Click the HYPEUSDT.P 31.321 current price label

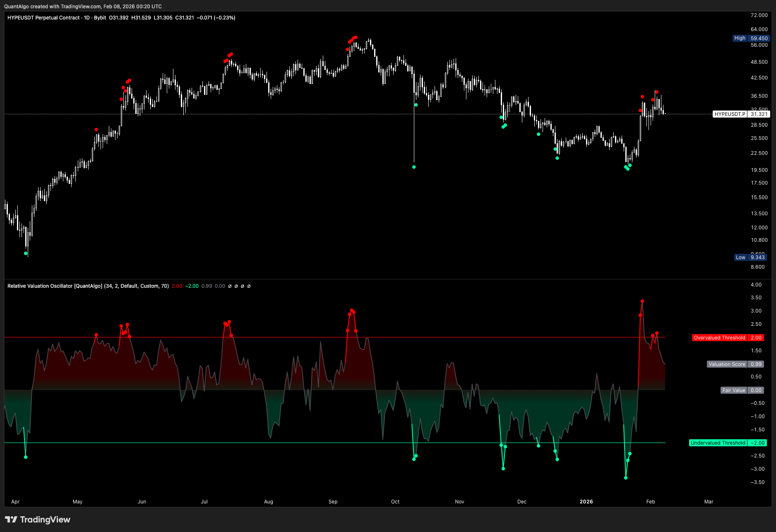coord(741,114)
